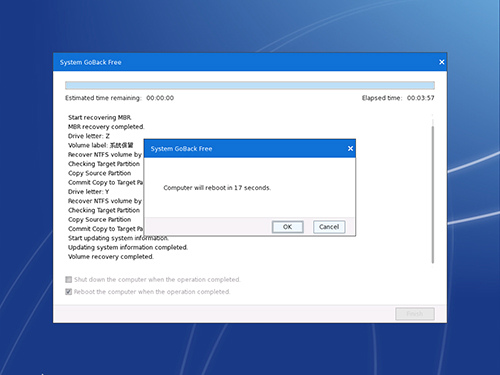Click the recovery progress bar
The image size is (500, 375).
(x=250, y=85)
